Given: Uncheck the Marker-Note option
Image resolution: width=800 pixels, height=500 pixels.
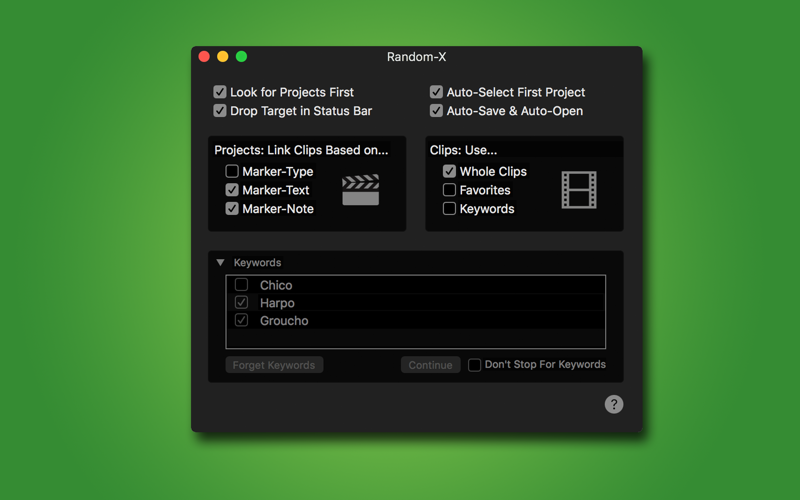Looking at the screenshot, I should (232, 209).
